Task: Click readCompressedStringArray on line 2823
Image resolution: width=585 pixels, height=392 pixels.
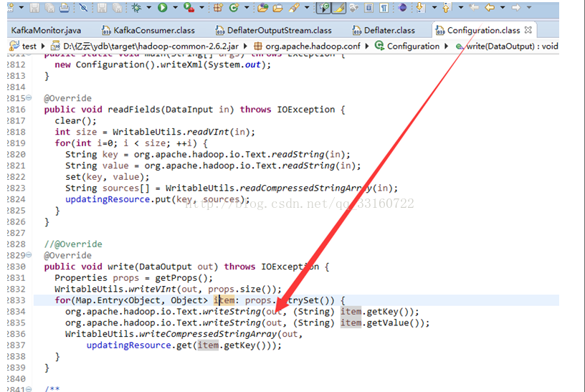Action: click(x=306, y=188)
